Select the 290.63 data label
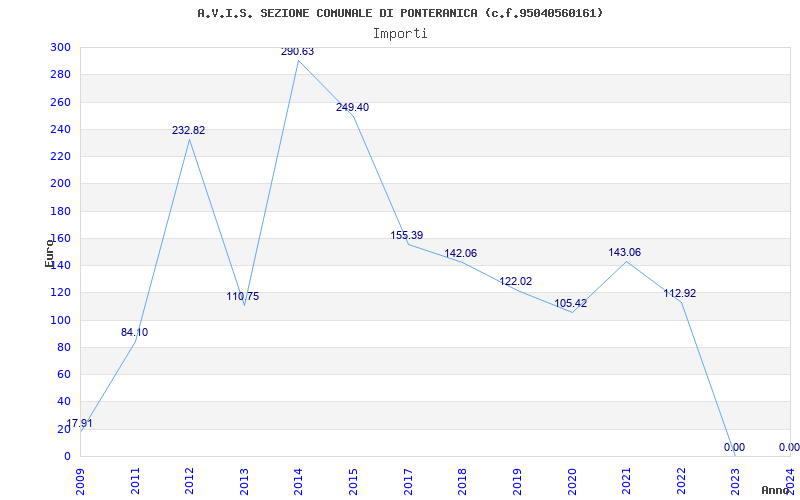800x500 pixels. [297, 52]
